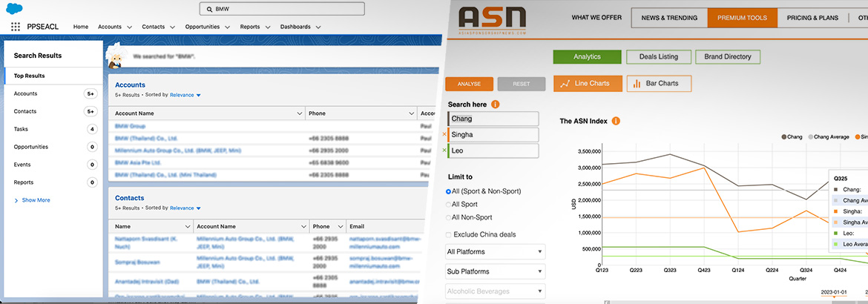Toggle the Chang series legend dot
Viewport: 868px width, 304px height.
pyautogui.click(x=783, y=136)
